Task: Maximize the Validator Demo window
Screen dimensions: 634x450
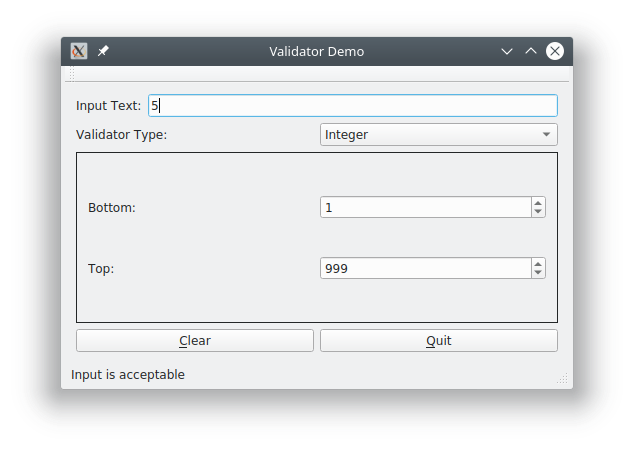Action: coord(531,51)
